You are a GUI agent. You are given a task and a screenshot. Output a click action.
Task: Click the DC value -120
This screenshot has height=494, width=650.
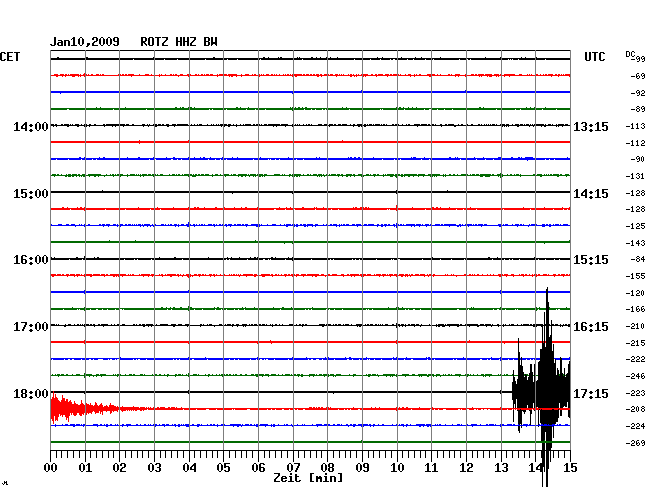point(635,293)
